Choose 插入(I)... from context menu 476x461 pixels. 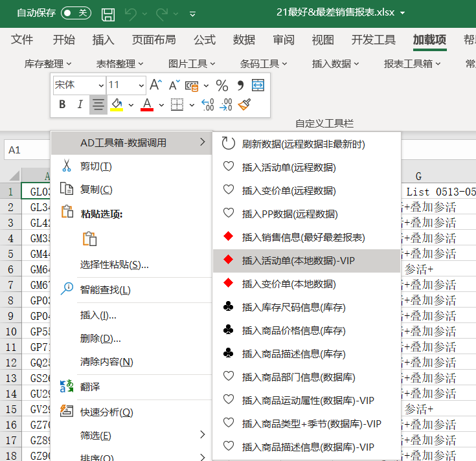pyautogui.click(x=131, y=315)
